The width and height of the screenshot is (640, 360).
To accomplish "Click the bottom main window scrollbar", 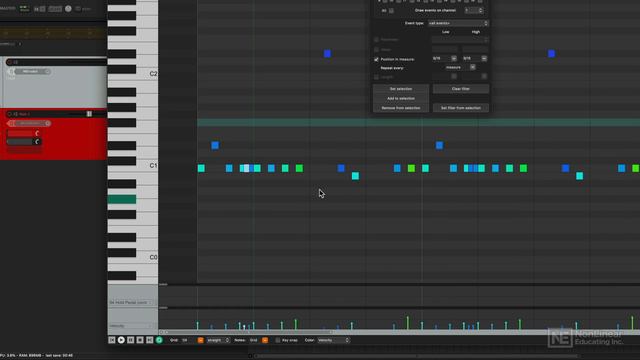I will pyautogui.click(x=416, y=356).
